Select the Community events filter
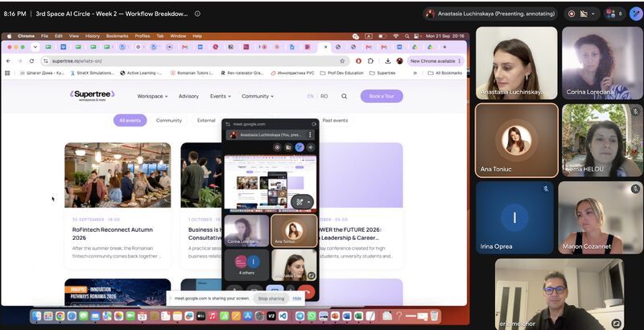 [x=169, y=120]
